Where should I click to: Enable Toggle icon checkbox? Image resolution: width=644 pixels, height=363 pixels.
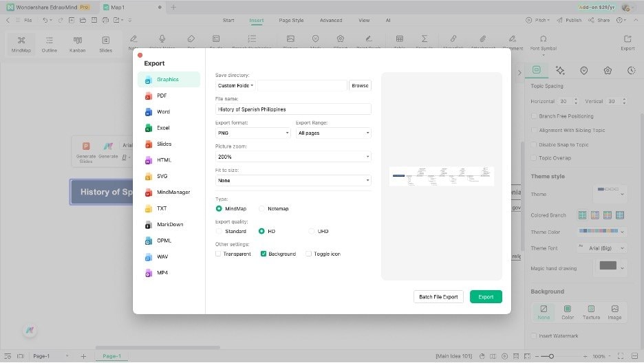click(x=308, y=254)
